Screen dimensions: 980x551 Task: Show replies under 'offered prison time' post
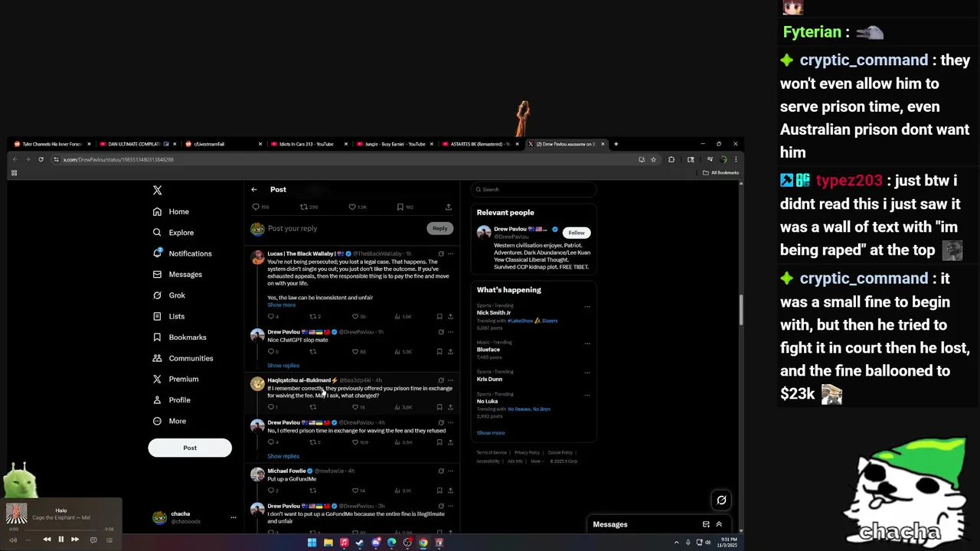pyautogui.click(x=283, y=456)
